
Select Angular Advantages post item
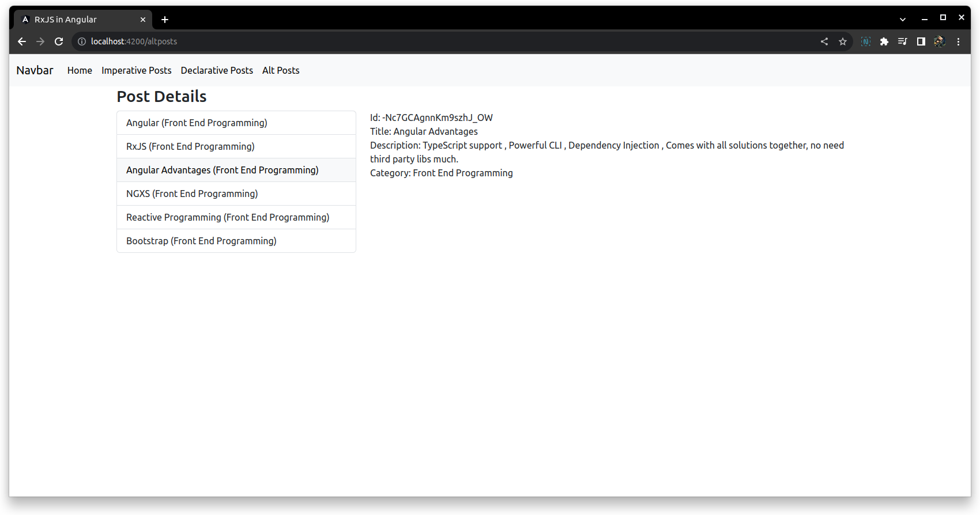236,170
